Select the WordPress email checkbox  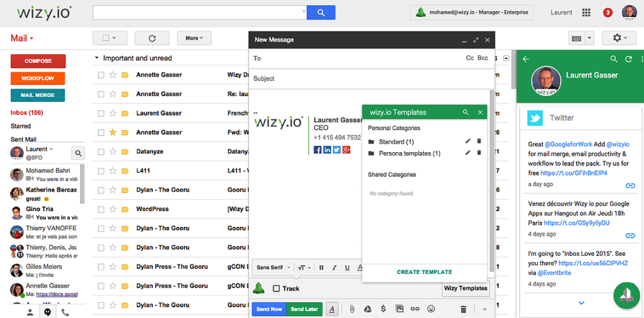point(101,209)
